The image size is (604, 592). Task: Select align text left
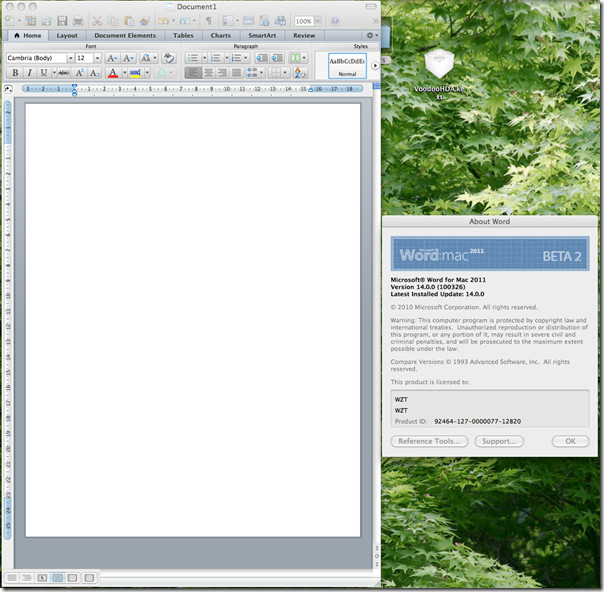tap(193, 72)
